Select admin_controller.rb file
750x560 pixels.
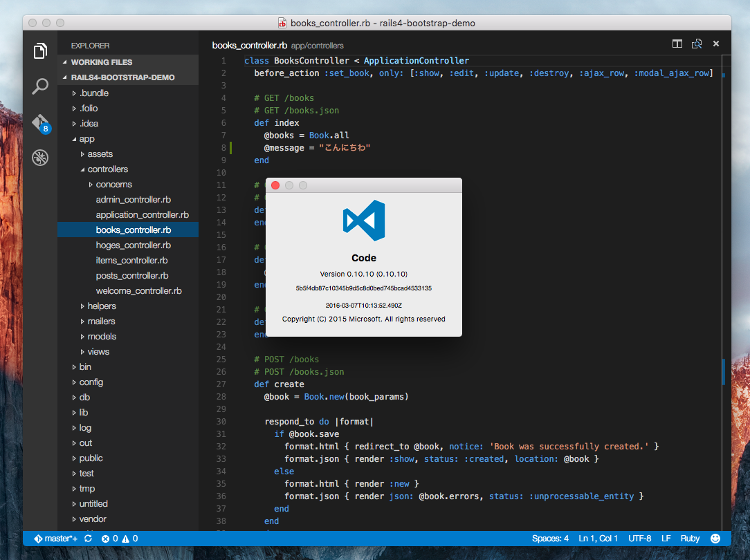pos(133,199)
